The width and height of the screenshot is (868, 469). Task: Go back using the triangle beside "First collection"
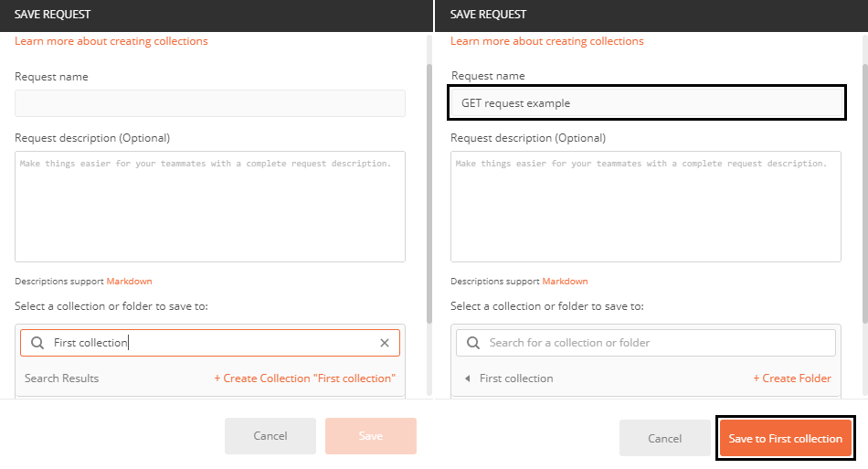[x=467, y=378]
